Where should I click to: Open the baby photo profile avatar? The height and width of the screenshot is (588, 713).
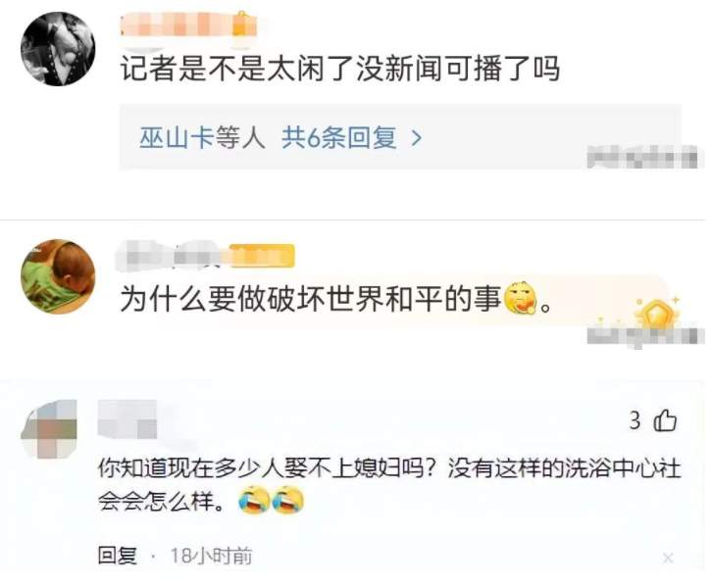tap(58, 276)
